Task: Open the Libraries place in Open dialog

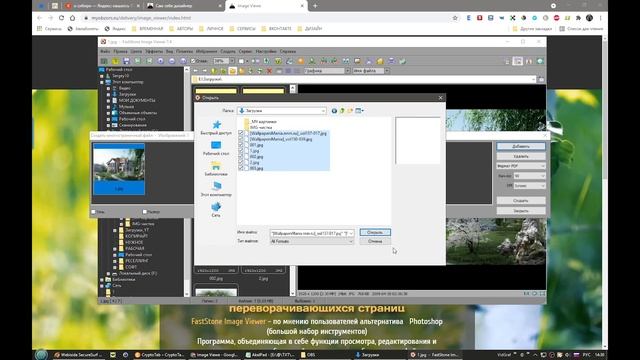Action: coord(216,166)
